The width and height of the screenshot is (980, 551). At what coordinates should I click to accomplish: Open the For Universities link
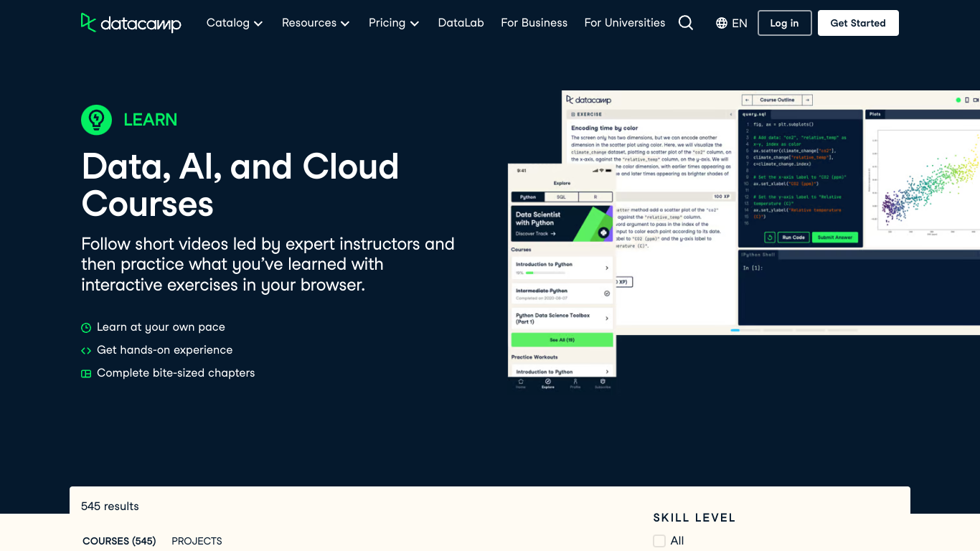coord(625,23)
